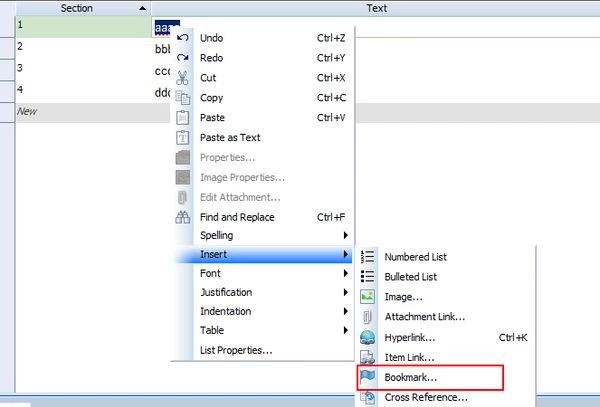This screenshot has height=407, width=600.
Task: Expand the Indentation submenu
Action: [264, 311]
